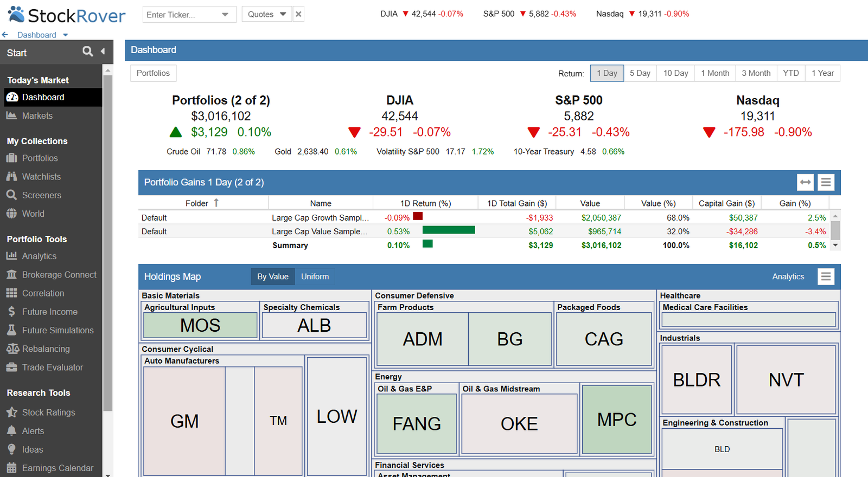Open Watchlists under My Collections
This screenshot has width=868, height=477.
pyautogui.click(x=41, y=176)
